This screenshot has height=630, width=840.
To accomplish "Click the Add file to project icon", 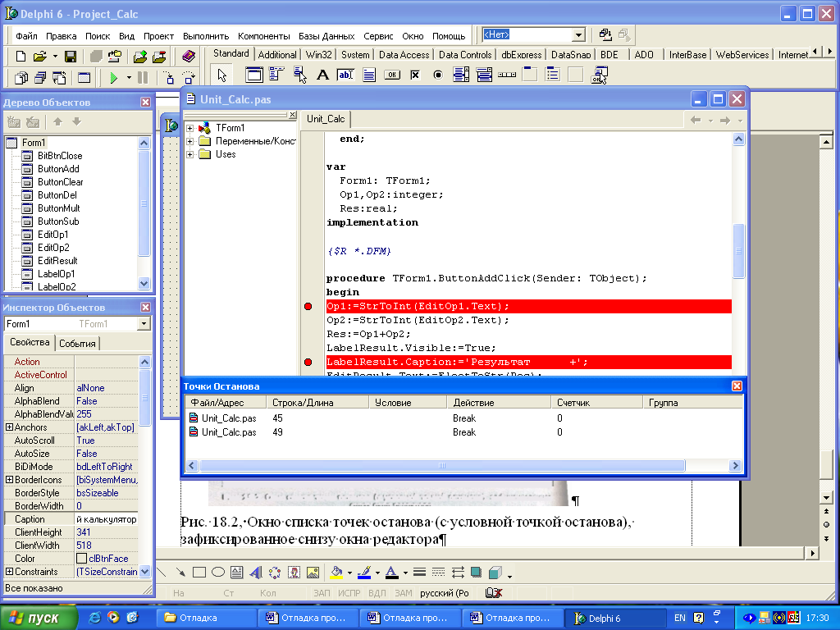I will pyautogui.click(x=139, y=57).
